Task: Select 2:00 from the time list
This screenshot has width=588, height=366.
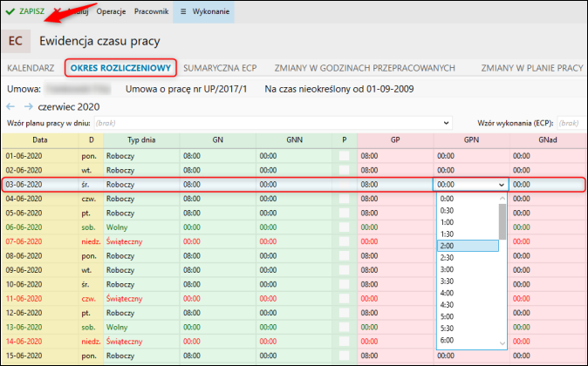Action: point(467,246)
